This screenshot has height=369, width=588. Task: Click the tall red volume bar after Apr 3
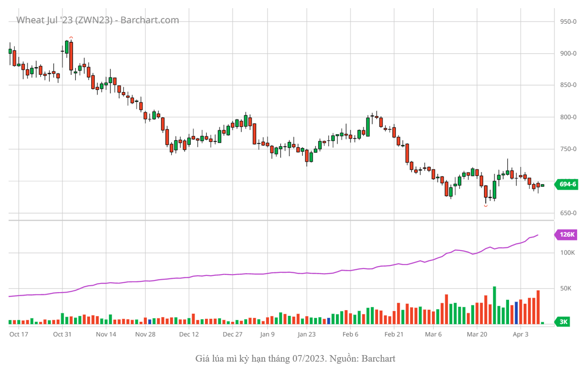538,307
